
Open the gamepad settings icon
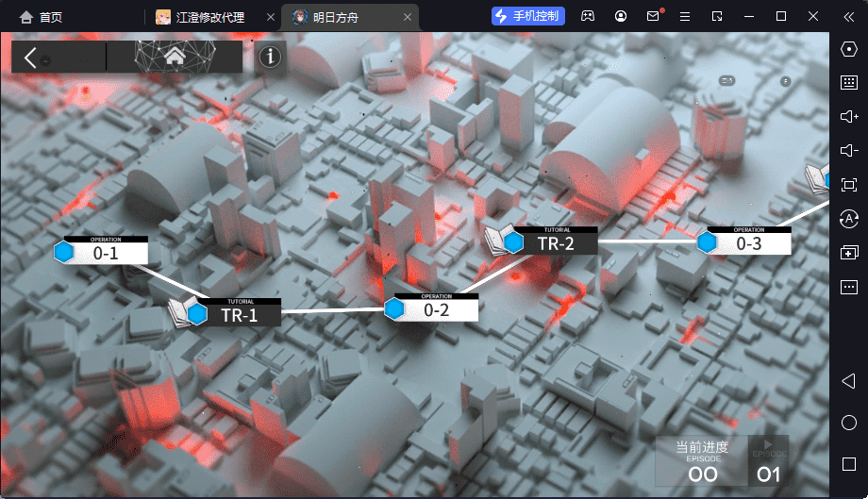[588, 17]
